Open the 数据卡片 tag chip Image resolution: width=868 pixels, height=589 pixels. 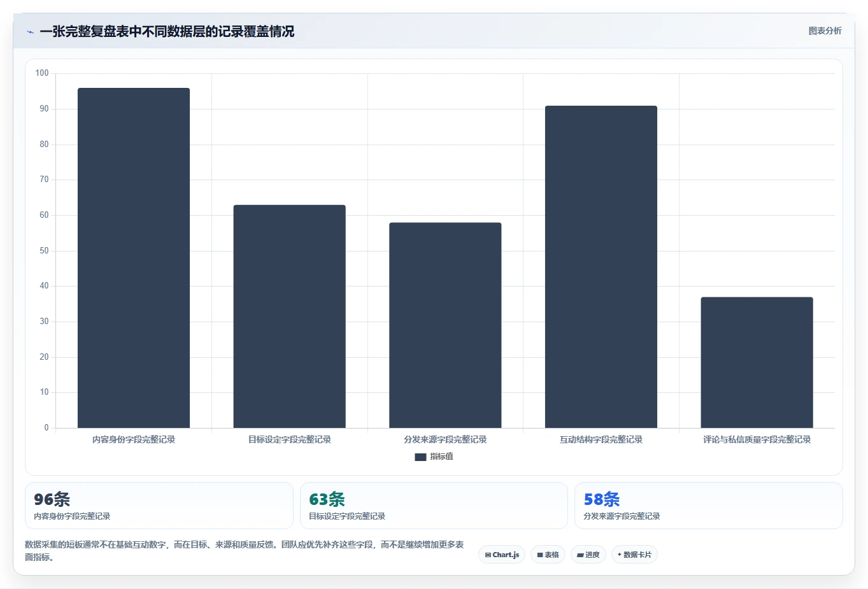point(634,555)
